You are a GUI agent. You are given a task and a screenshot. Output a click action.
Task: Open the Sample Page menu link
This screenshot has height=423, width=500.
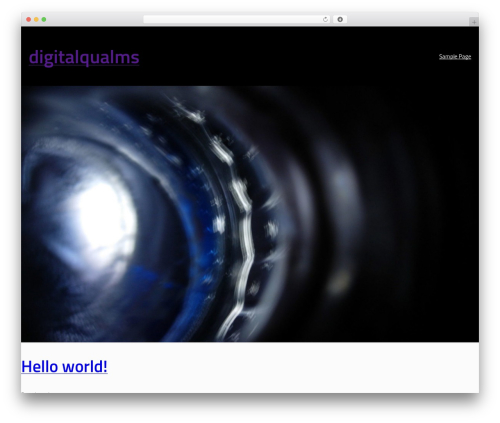(x=455, y=56)
